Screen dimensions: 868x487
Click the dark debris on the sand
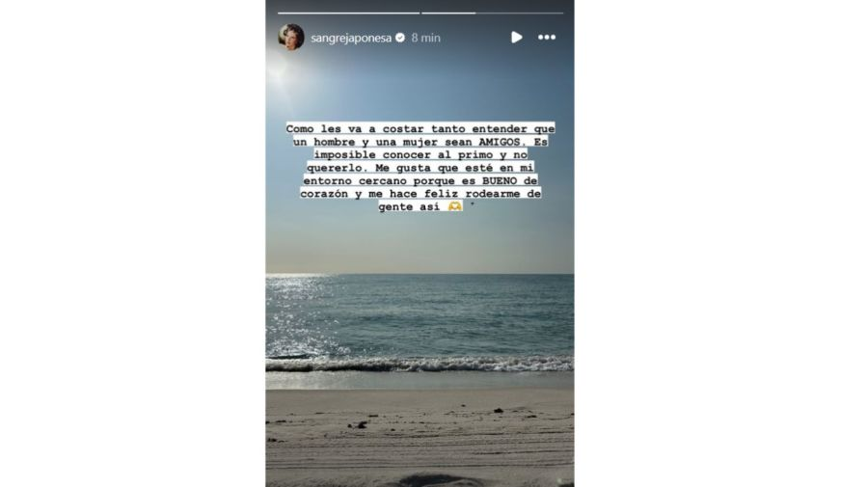pyautogui.click(x=361, y=425)
